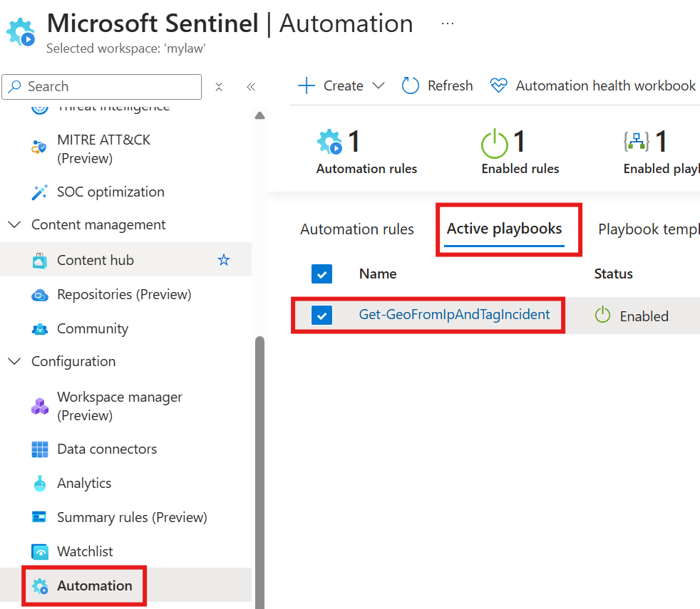Clear the sidebar search with X icon

coord(219,87)
